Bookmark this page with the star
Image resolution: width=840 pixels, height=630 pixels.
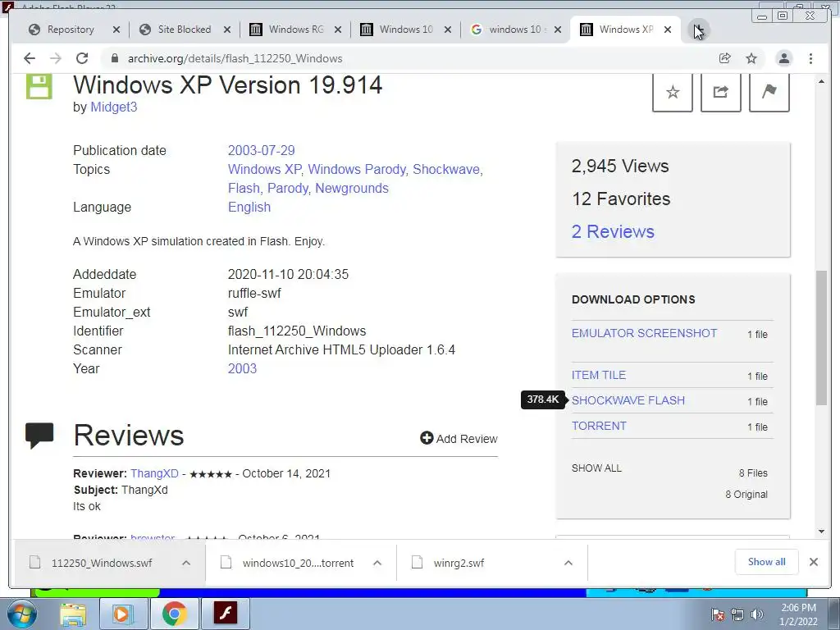pyautogui.click(x=751, y=58)
